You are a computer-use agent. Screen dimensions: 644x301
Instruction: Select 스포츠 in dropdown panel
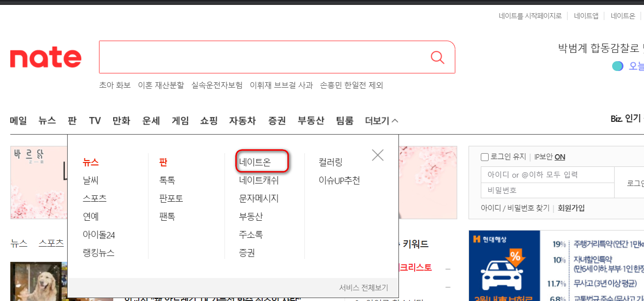[x=95, y=198]
